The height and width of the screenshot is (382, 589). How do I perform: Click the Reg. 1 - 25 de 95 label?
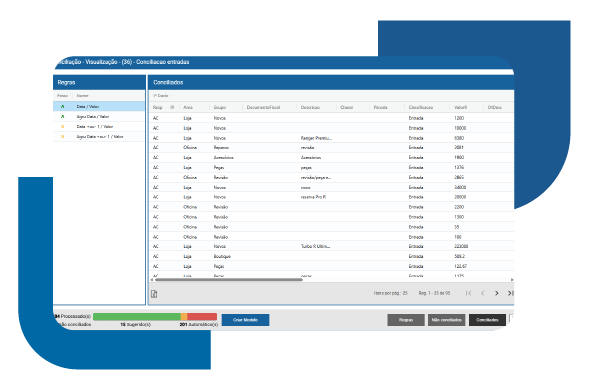434,293
